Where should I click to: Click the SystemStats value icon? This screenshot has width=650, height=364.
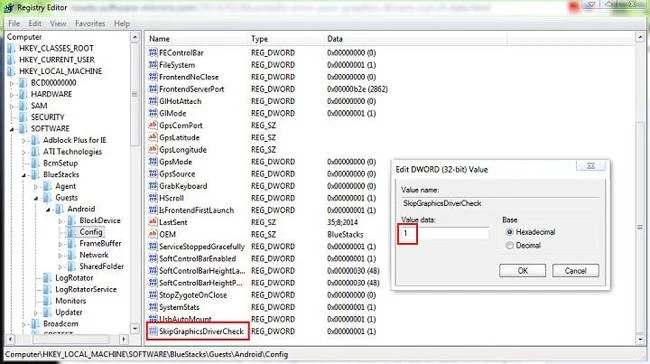pyautogui.click(x=153, y=307)
